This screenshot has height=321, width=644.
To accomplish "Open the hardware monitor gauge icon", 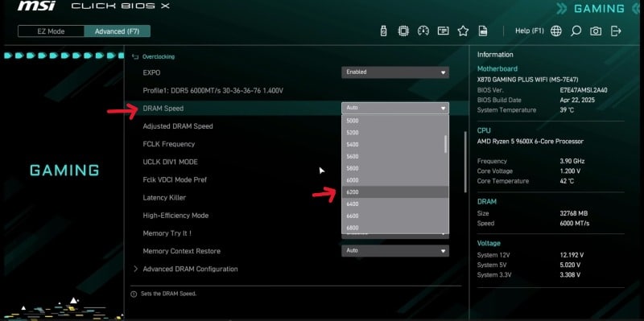I will 423,31.
